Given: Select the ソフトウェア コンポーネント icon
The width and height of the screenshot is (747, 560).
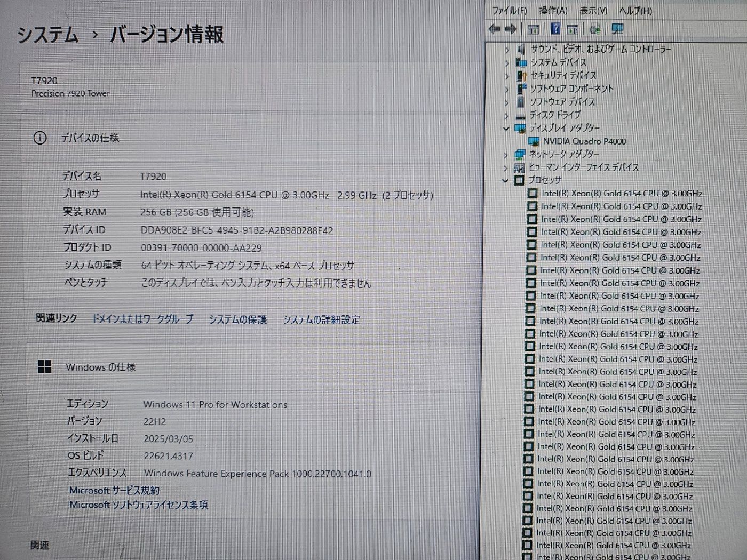Looking at the screenshot, I should point(521,89).
